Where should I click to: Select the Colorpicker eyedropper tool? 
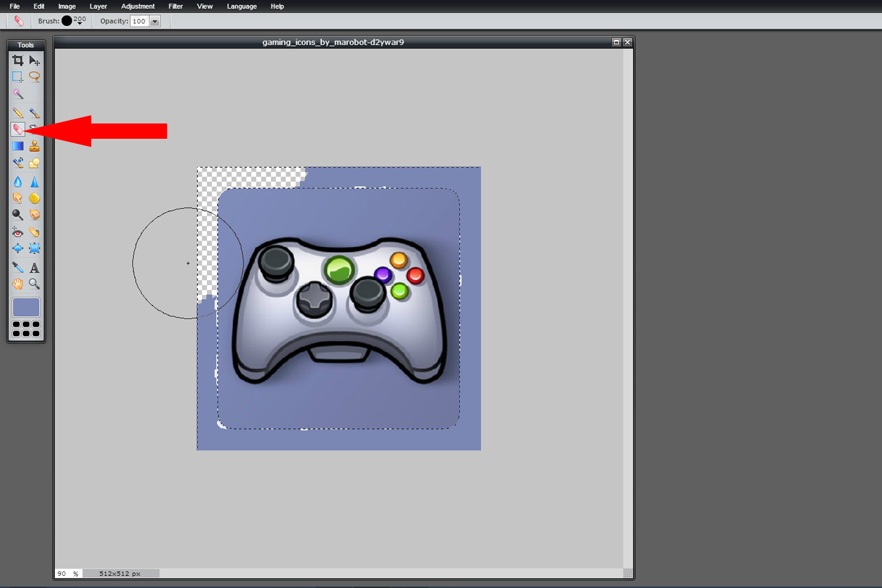pyautogui.click(x=18, y=268)
